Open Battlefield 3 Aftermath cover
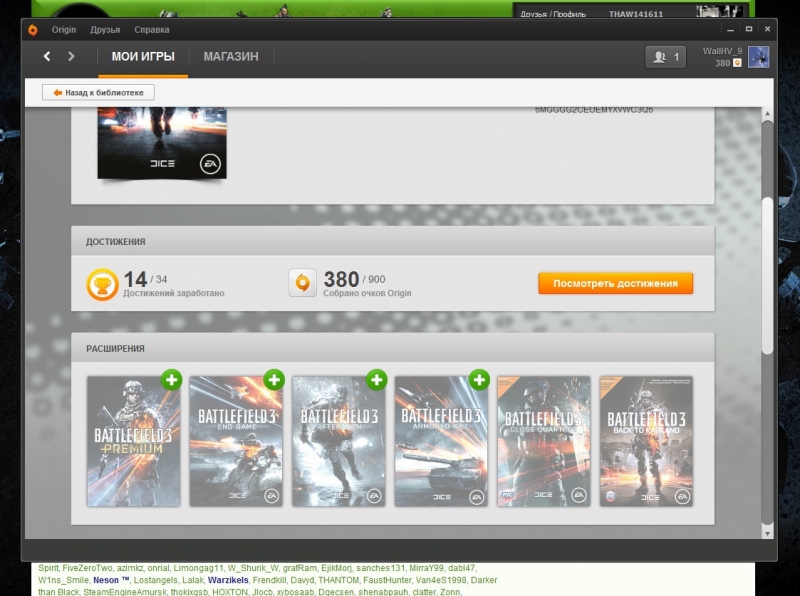This screenshot has height=596, width=800. [x=338, y=441]
